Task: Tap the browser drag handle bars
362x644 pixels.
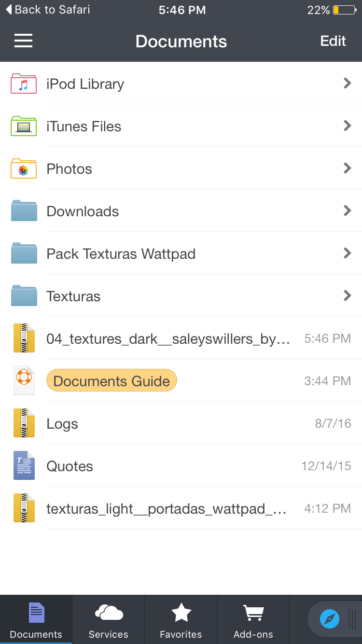Action: [352, 619]
